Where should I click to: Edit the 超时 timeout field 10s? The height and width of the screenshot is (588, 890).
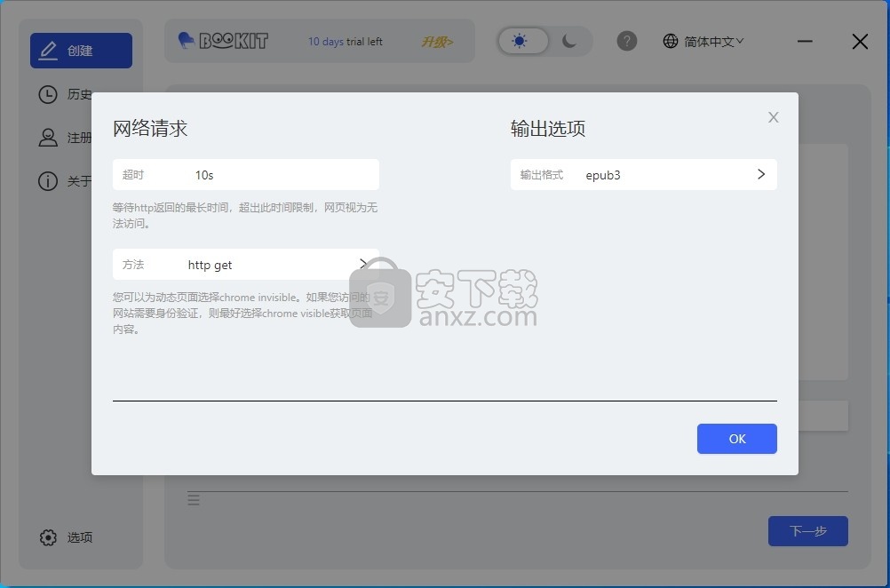click(x=246, y=175)
